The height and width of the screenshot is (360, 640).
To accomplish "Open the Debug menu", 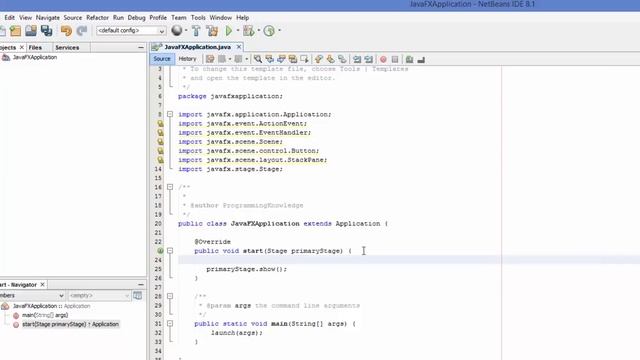I will [136, 18].
